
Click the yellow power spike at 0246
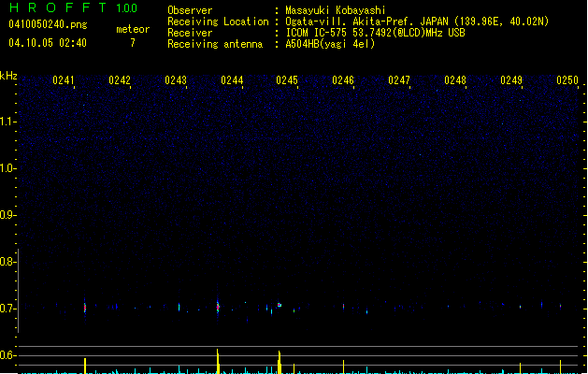(343, 367)
